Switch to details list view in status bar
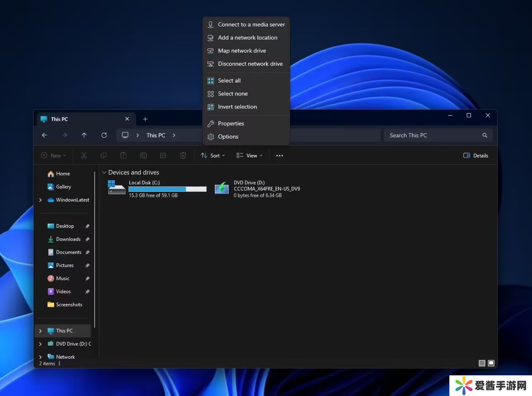532x396 pixels. (482, 363)
